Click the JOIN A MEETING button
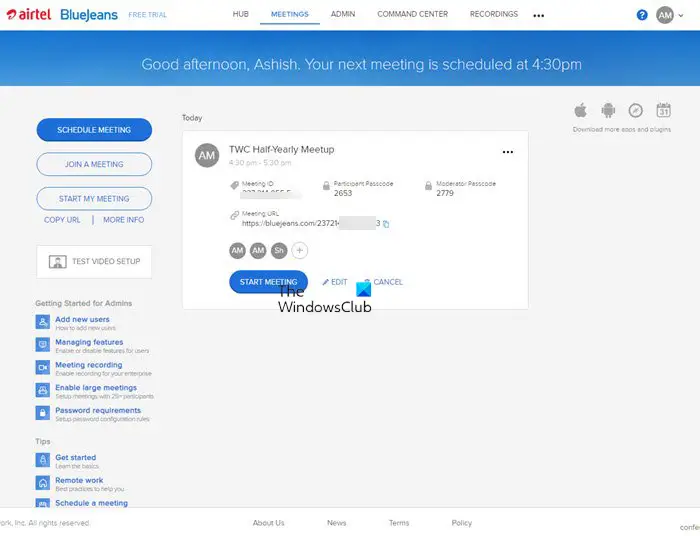Screen dimensions: 700x536 (94, 164)
